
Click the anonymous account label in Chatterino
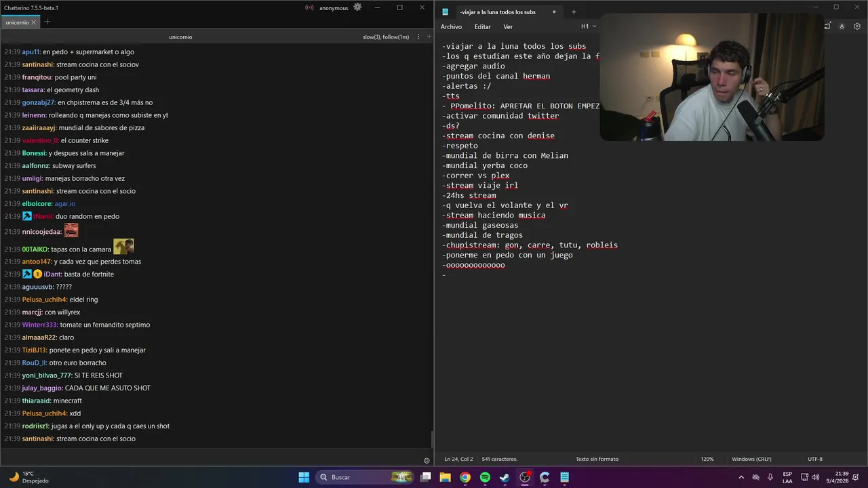(x=334, y=8)
